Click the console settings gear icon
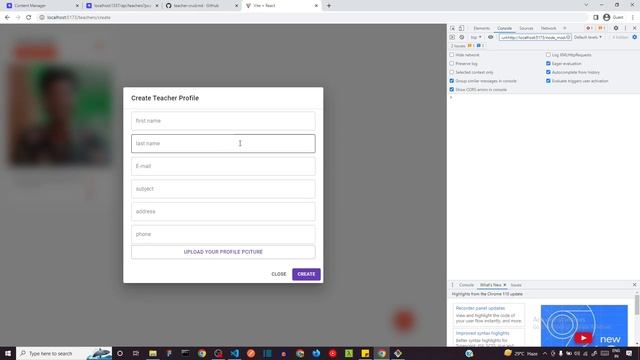 [635, 37]
